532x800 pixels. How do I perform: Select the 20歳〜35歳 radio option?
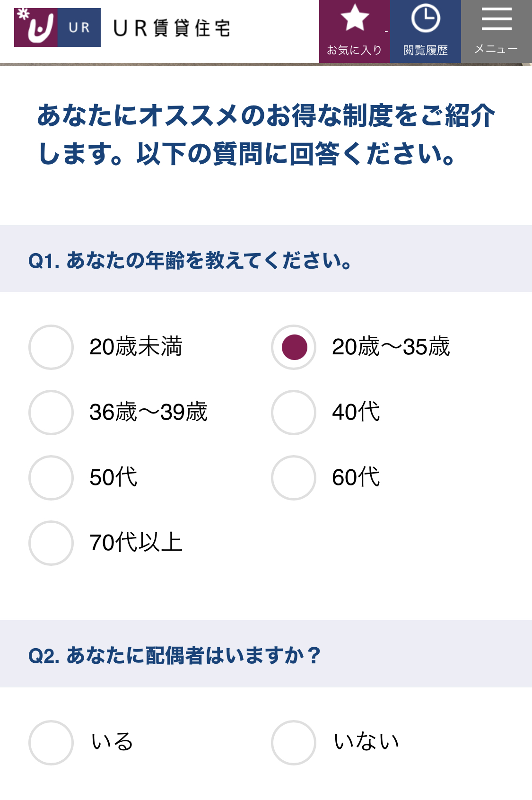pyautogui.click(x=294, y=347)
